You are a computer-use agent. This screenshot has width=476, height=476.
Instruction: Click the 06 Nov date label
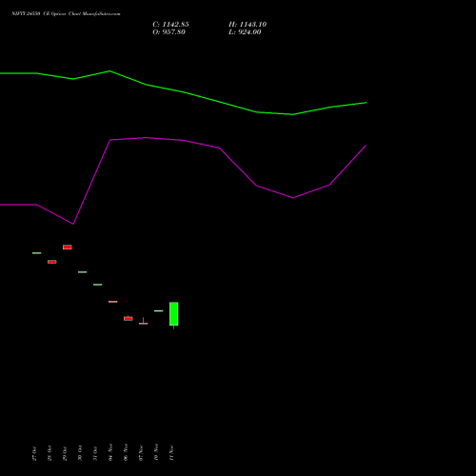(x=126, y=452)
